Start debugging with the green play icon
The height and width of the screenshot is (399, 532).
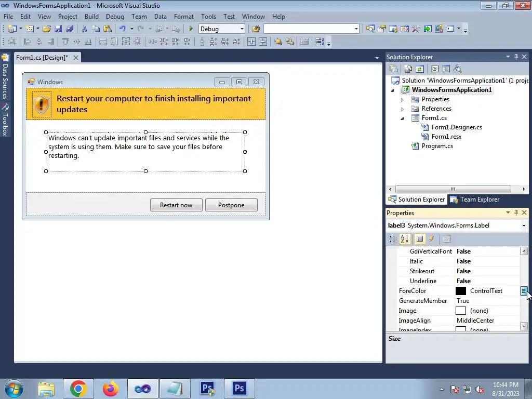pyautogui.click(x=191, y=29)
